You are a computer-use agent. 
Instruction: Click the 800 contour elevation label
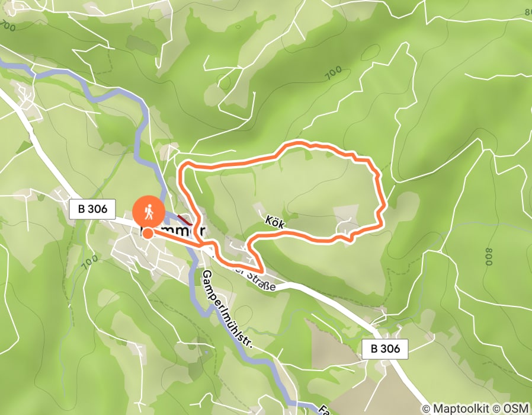click(x=489, y=256)
